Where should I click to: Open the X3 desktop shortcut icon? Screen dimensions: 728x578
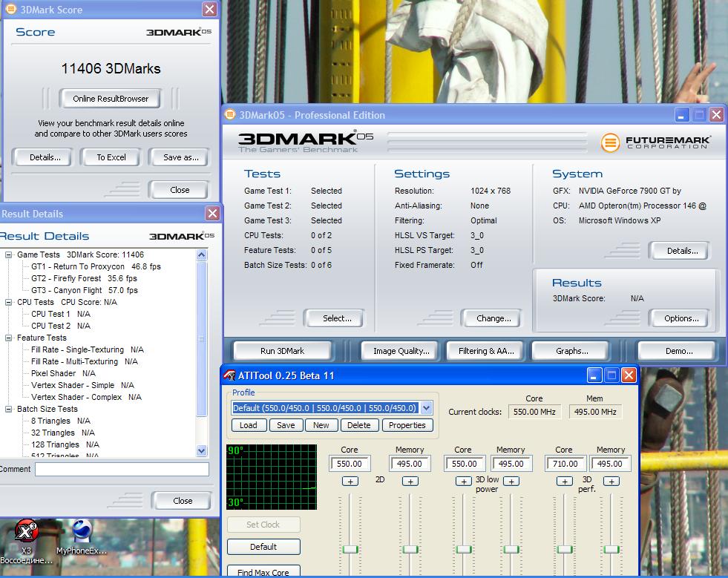click(26, 531)
